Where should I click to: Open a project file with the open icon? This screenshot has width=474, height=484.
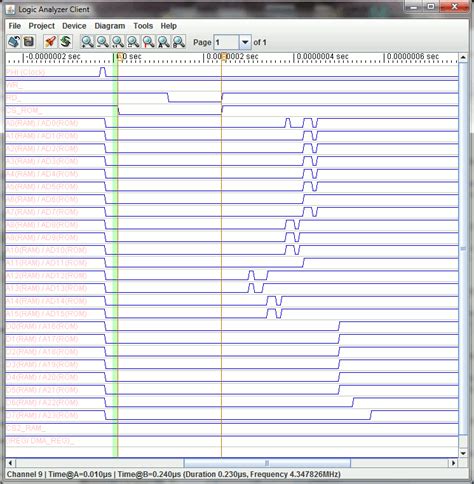coord(14,42)
